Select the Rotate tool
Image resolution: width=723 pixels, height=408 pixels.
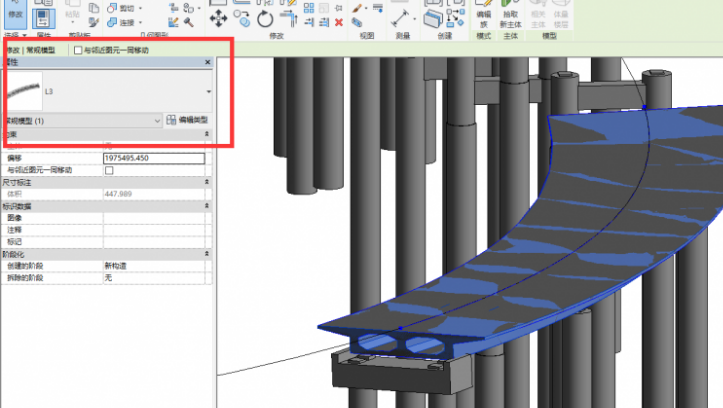(265, 19)
